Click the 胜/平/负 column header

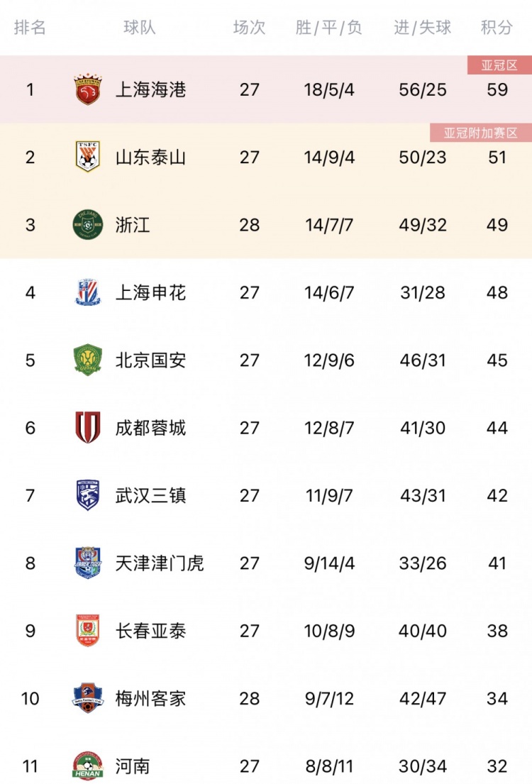pyautogui.click(x=329, y=27)
